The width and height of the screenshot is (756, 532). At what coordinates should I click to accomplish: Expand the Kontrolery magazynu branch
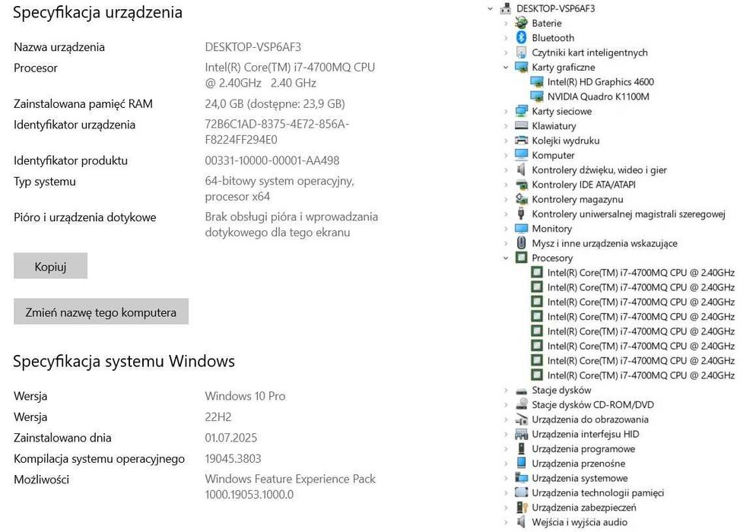point(505,199)
